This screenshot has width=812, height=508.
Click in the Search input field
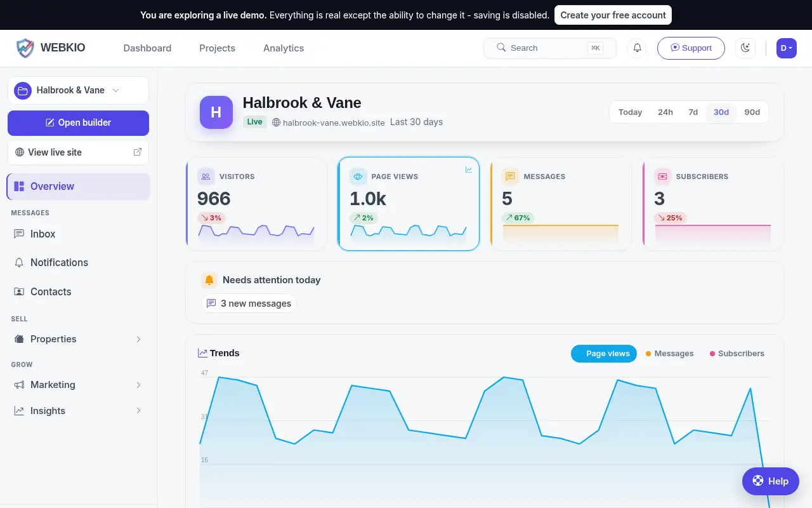pyautogui.click(x=550, y=48)
